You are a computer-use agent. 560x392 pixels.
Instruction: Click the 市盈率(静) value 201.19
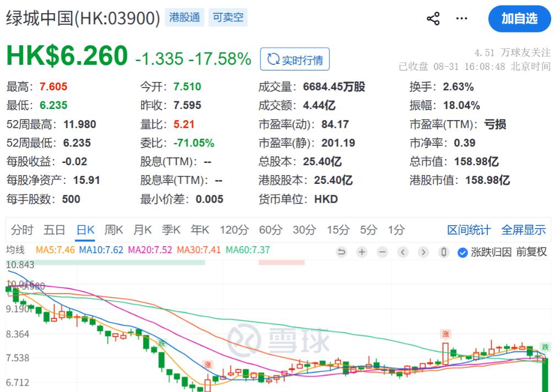(338, 143)
